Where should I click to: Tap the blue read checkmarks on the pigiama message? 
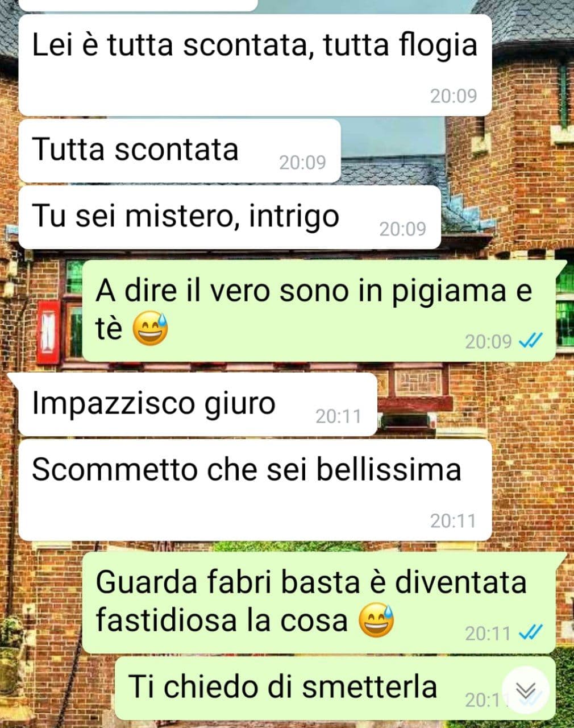(531, 341)
